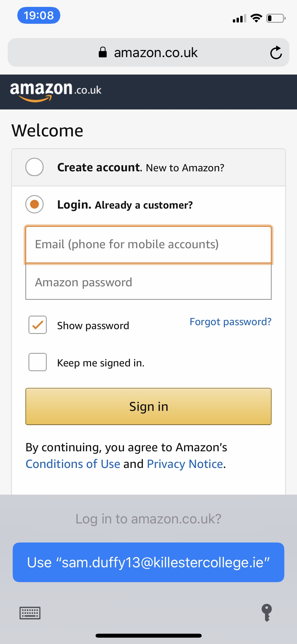297x644 pixels.
Task: Use the suggested sam.duffy13 login
Action: tap(148, 562)
